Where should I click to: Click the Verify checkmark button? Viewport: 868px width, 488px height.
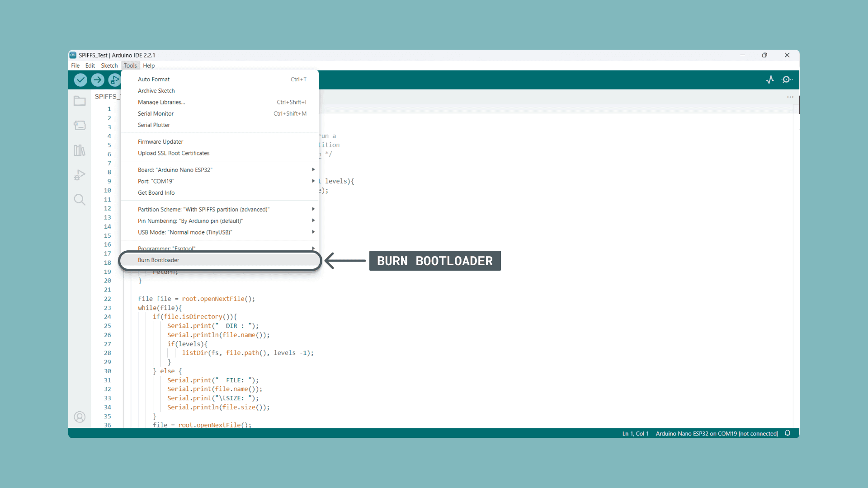[80, 80]
